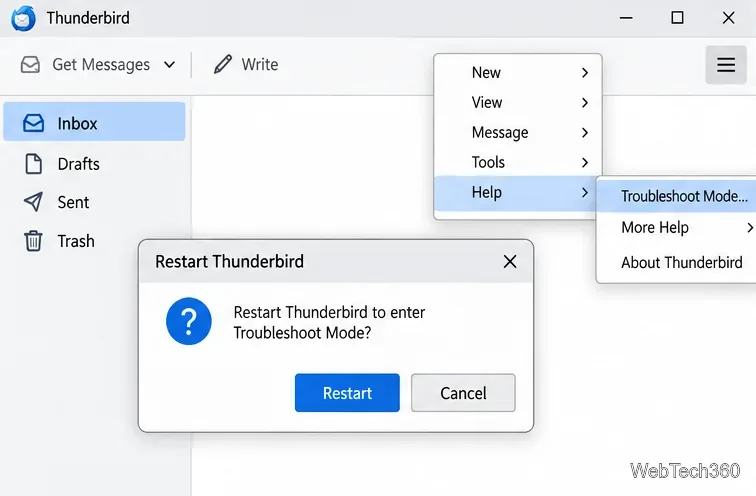Open the Trash folder label
The width and height of the screenshot is (756, 496).
tap(76, 241)
